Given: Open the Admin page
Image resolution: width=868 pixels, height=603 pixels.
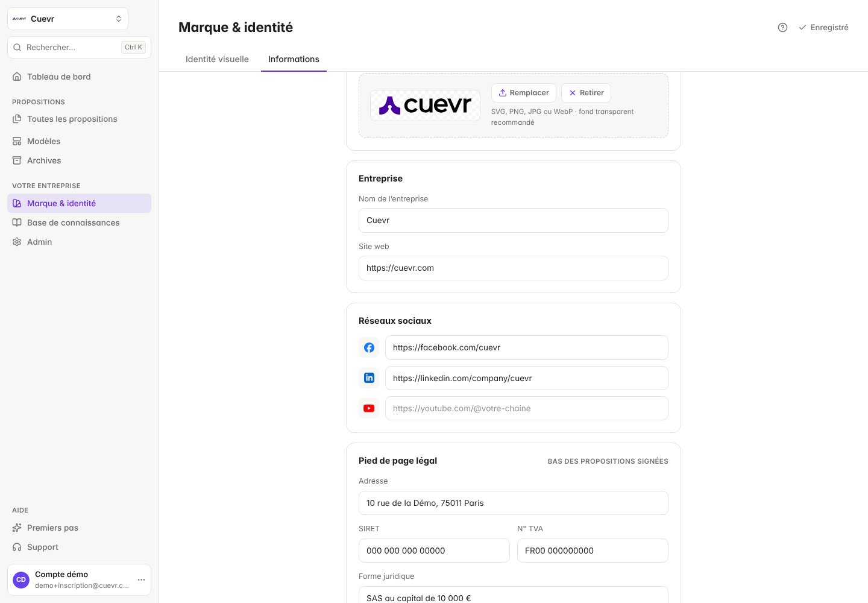Looking at the screenshot, I should click(x=79, y=242).
